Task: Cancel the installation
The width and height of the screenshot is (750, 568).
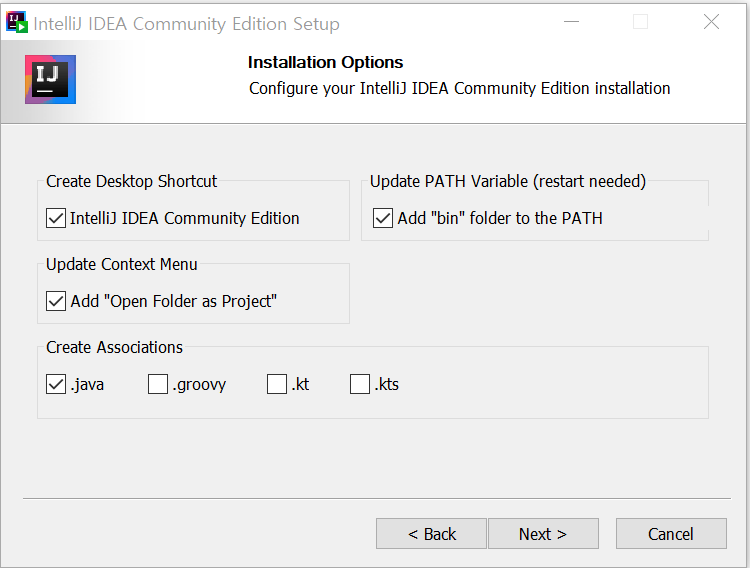Action: pyautogui.click(x=670, y=534)
